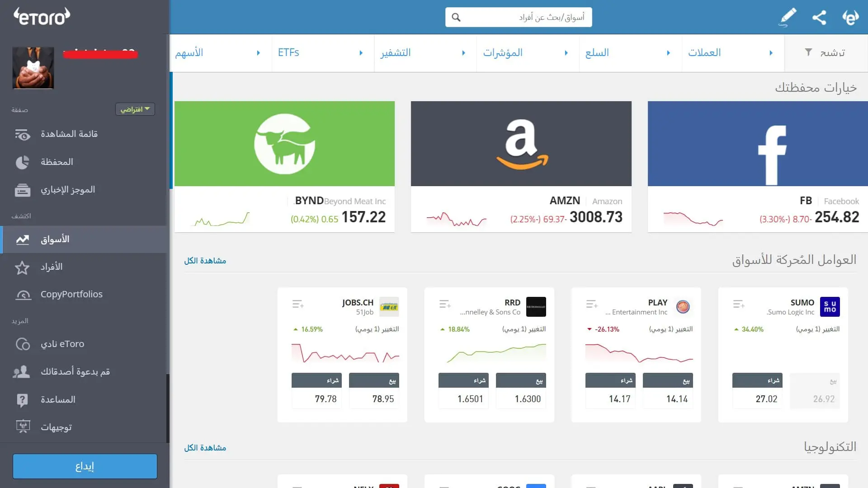Go to المحفظة portfolio page

pyautogui.click(x=57, y=162)
